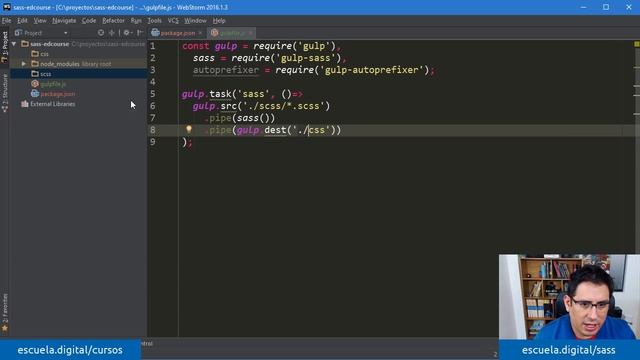Maximize the WebStorm window
640x360 pixels.
(606, 7)
